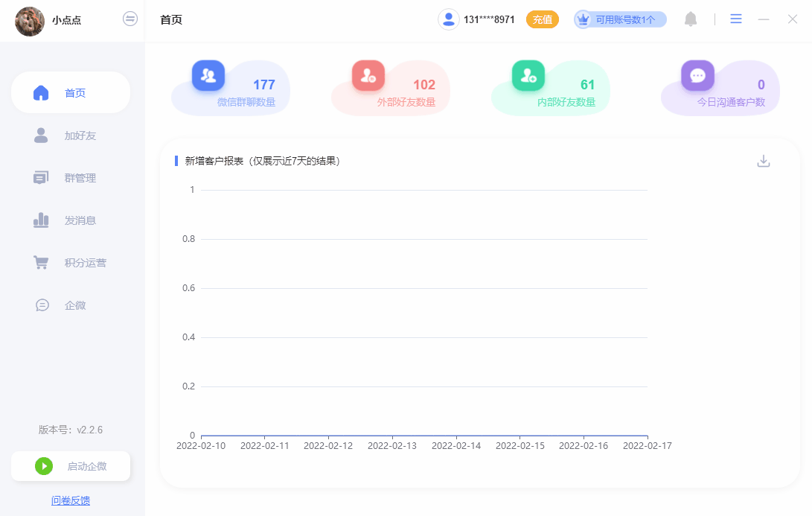Open 群管理 group management
This screenshot has height=516, width=812.
click(71, 178)
